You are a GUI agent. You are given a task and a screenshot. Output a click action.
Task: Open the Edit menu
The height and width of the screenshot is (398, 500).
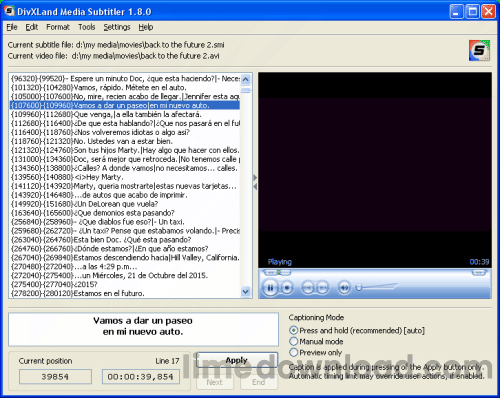32,27
